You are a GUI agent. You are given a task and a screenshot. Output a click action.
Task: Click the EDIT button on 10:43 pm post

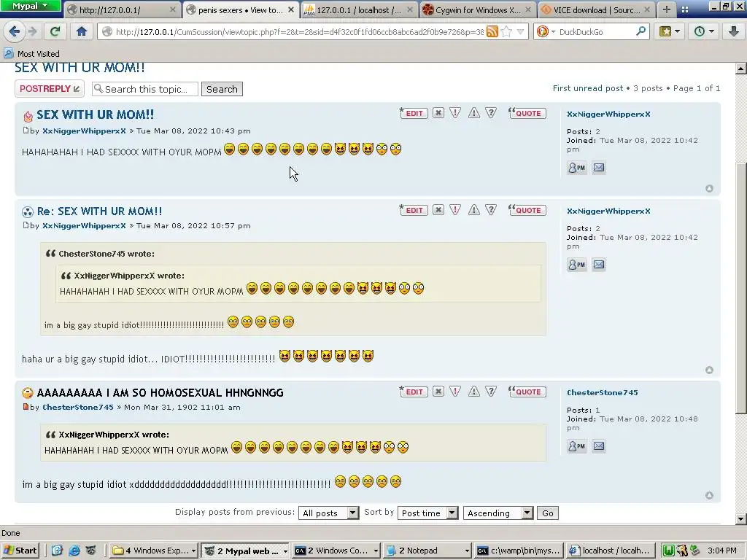point(413,113)
